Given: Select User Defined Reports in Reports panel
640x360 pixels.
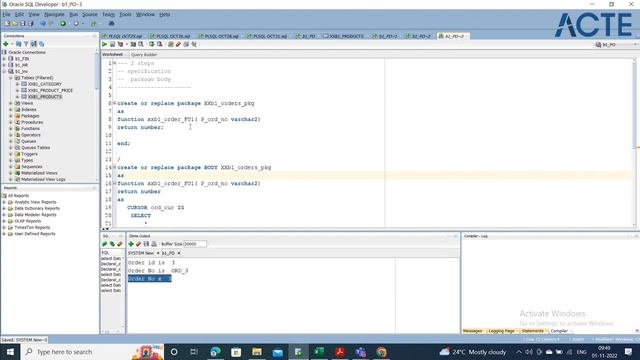Looking at the screenshot, I should 35,234.
